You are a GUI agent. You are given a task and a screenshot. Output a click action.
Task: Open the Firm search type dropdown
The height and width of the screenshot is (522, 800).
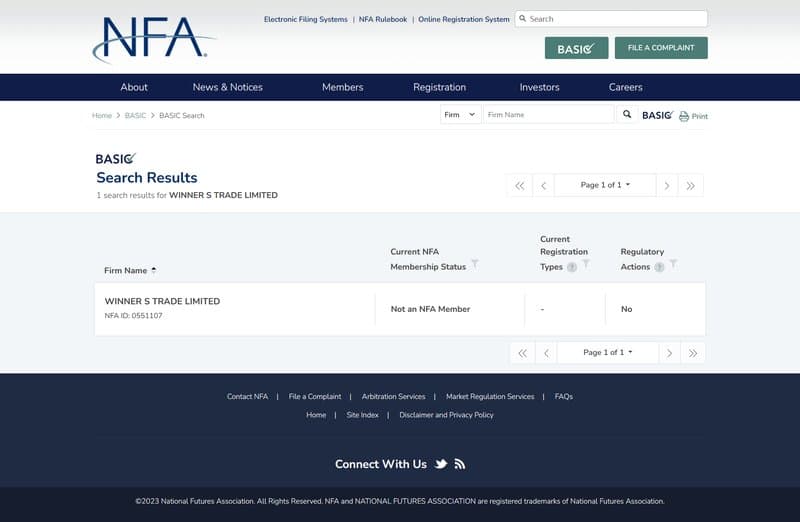click(x=460, y=114)
